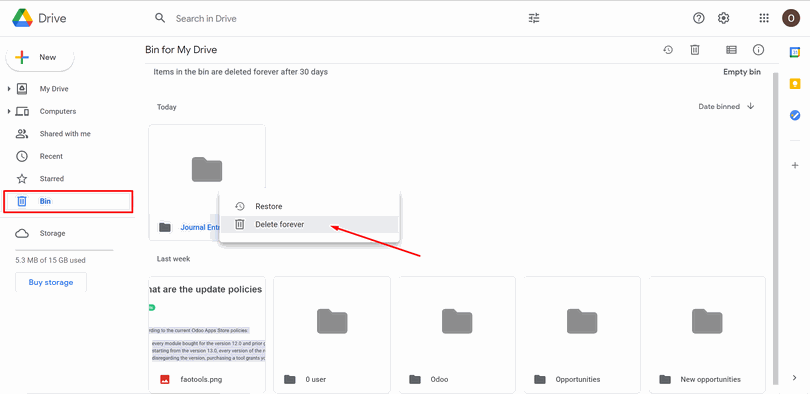Expand the Computers tree
The height and width of the screenshot is (394, 810).
coord(9,111)
